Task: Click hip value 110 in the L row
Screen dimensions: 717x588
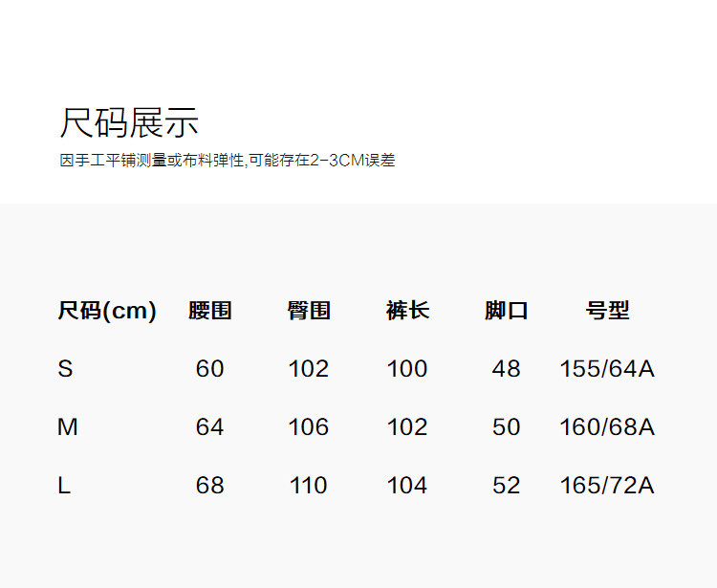Action: click(x=309, y=486)
